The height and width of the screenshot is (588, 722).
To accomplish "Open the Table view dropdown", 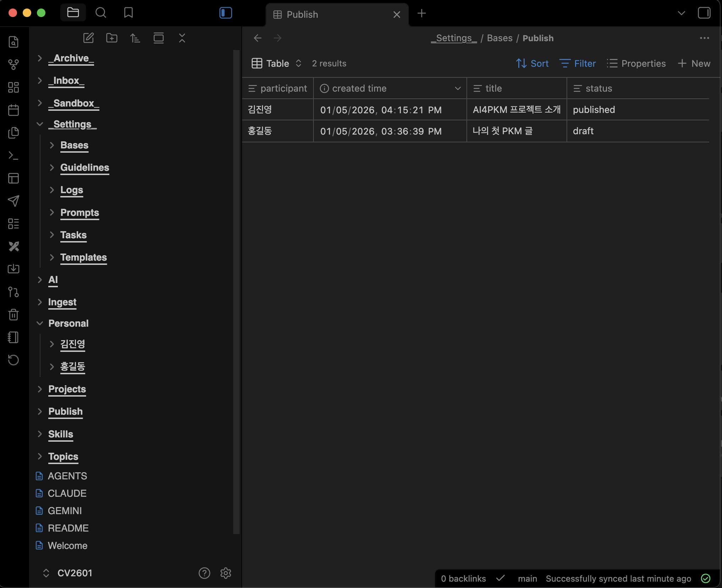I will coord(277,64).
